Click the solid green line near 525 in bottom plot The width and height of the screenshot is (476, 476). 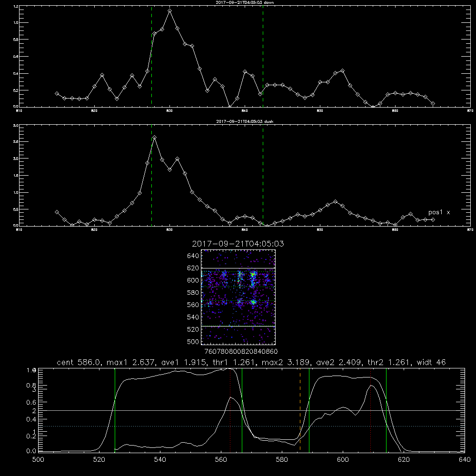pyautogui.click(x=115, y=410)
